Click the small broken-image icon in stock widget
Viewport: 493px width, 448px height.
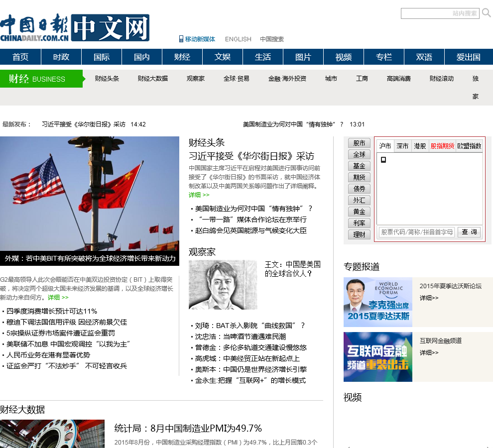pos(383,160)
